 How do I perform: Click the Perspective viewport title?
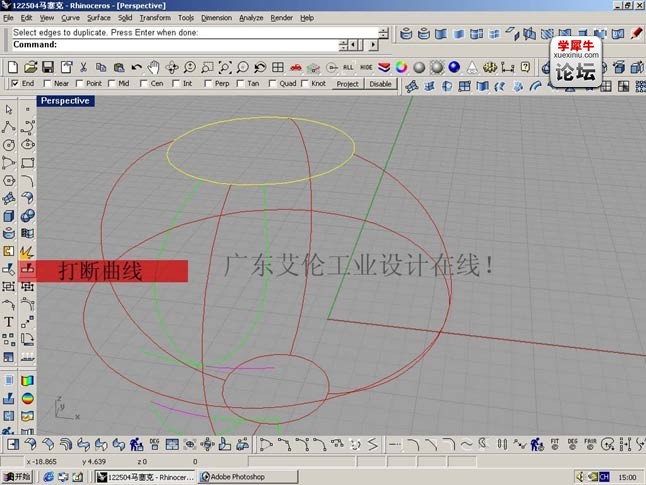pos(66,101)
